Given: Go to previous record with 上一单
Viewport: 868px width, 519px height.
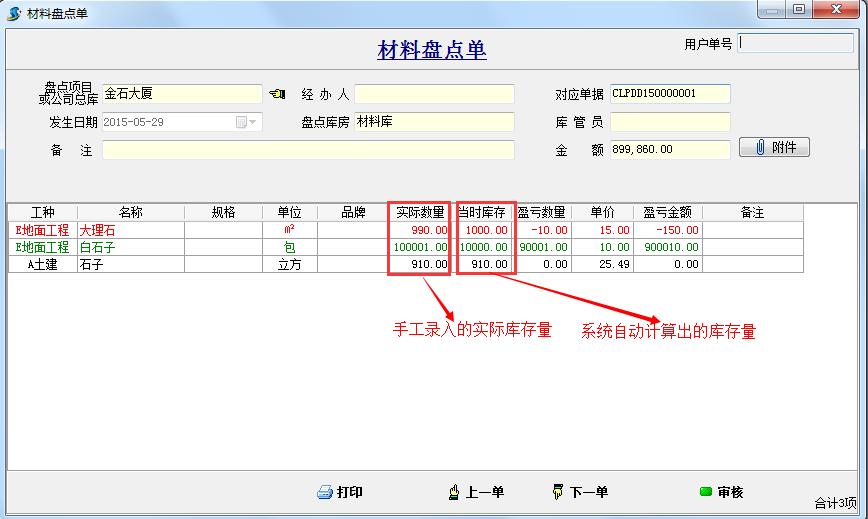Looking at the screenshot, I should 476,492.
